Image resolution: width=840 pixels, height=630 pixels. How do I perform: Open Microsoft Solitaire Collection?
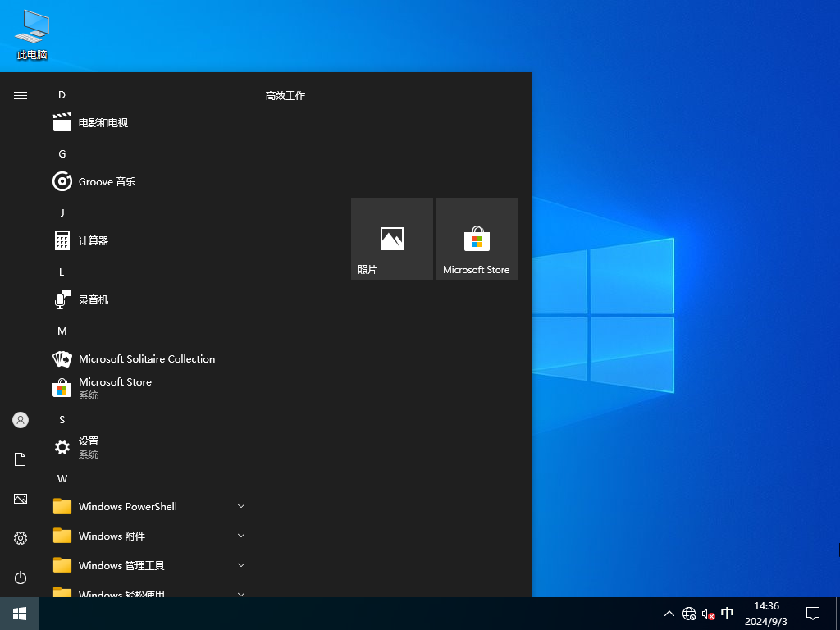tap(146, 358)
